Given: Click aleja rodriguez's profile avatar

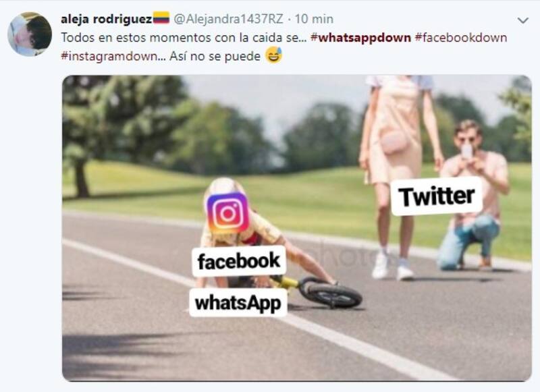Looking at the screenshot, I should pyautogui.click(x=30, y=34).
